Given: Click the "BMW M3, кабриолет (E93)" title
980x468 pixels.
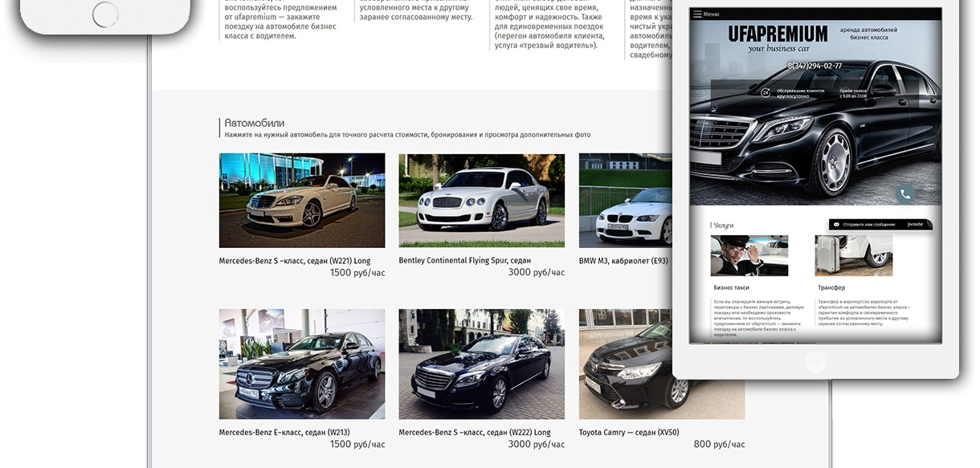Looking at the screenshot, I should pyautogui.click(x=623, y=261).
